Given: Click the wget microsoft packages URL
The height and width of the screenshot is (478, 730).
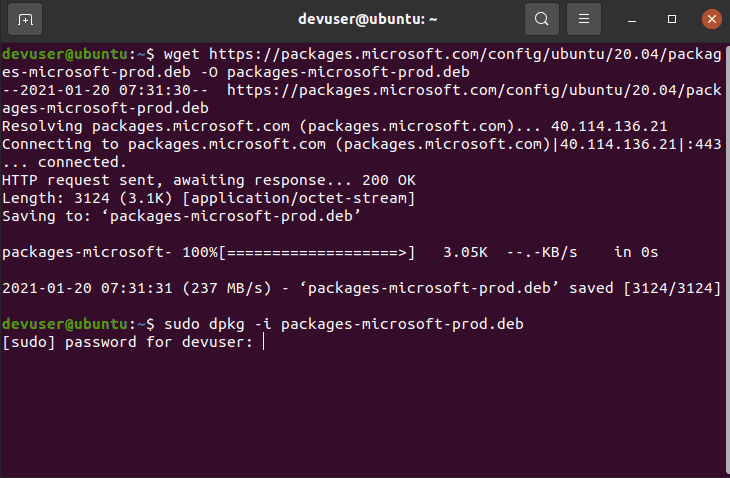Looking at the screenshot, I should point(361,63).
